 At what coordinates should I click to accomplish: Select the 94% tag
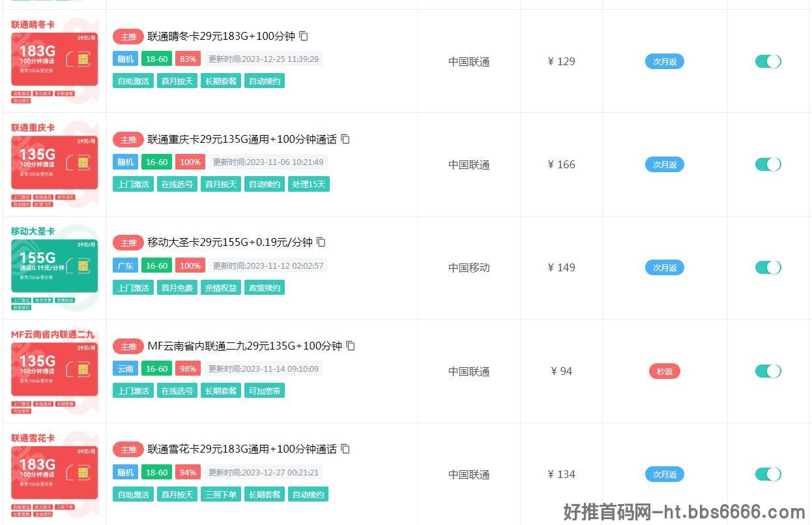pos(188,472)
